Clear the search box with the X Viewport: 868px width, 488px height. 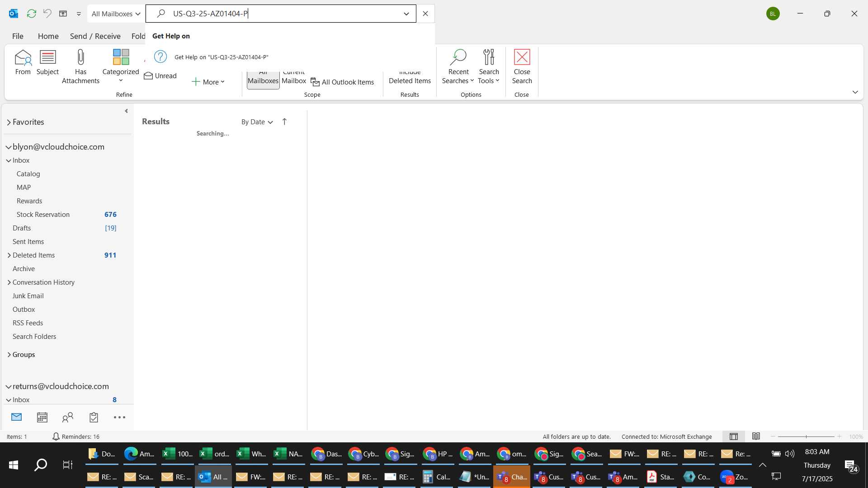[x=425, y=14]
